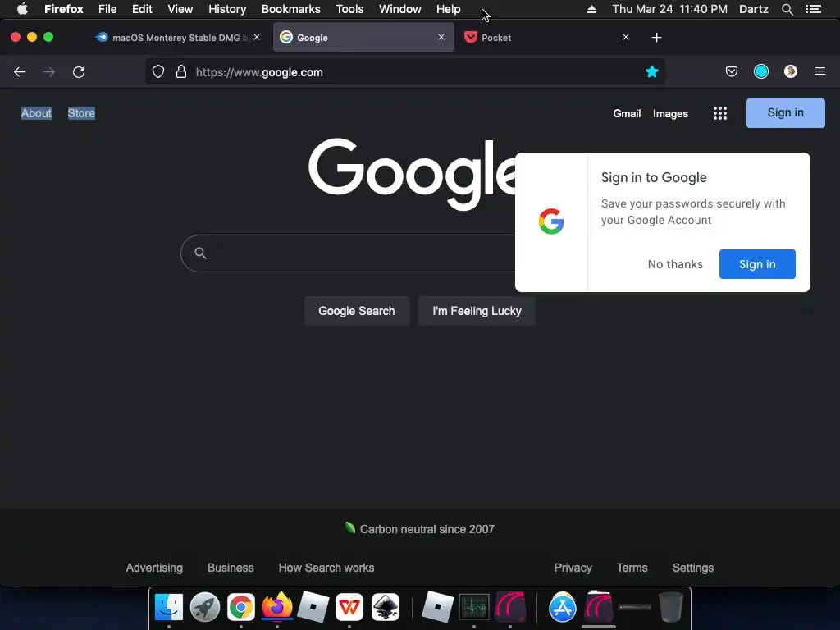Click the date and time in menu bar

click(669, 9)
